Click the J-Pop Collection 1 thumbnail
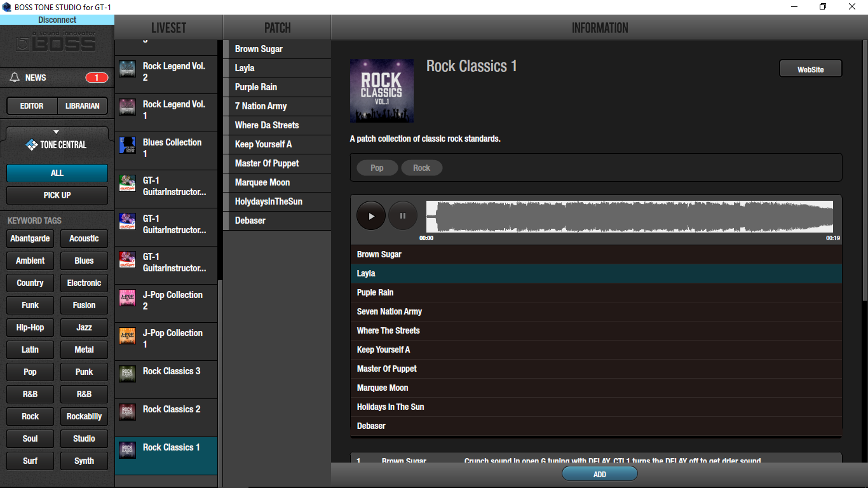 tap(128, 336)
